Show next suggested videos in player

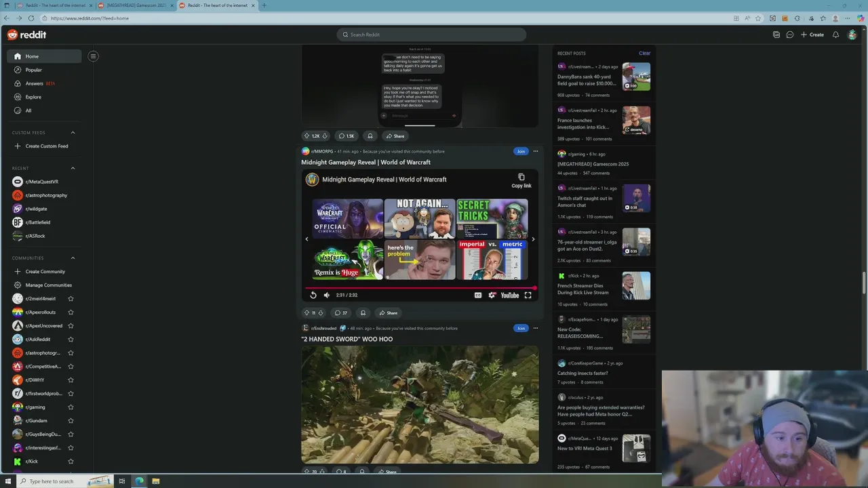(533, 239)
